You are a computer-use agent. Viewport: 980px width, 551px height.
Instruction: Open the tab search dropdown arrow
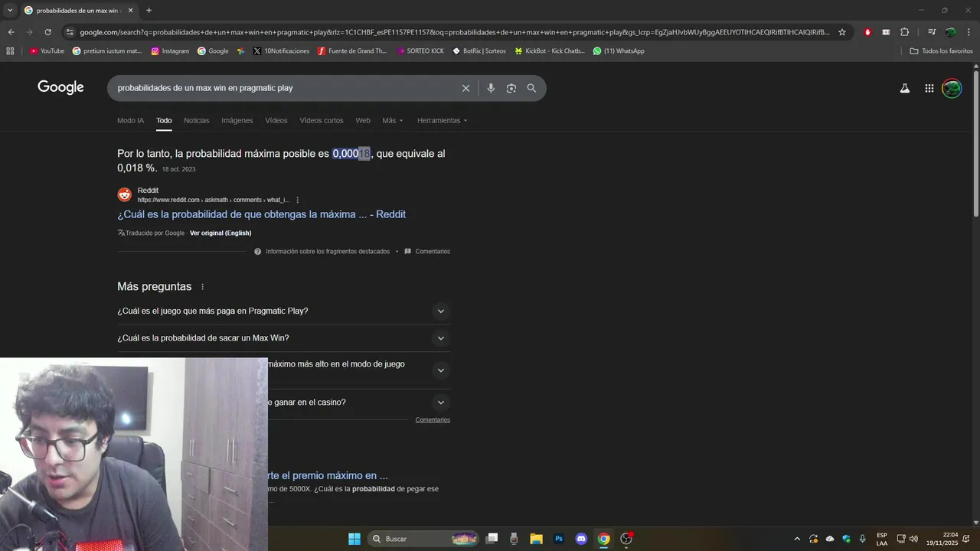click(x=10, y=11)
